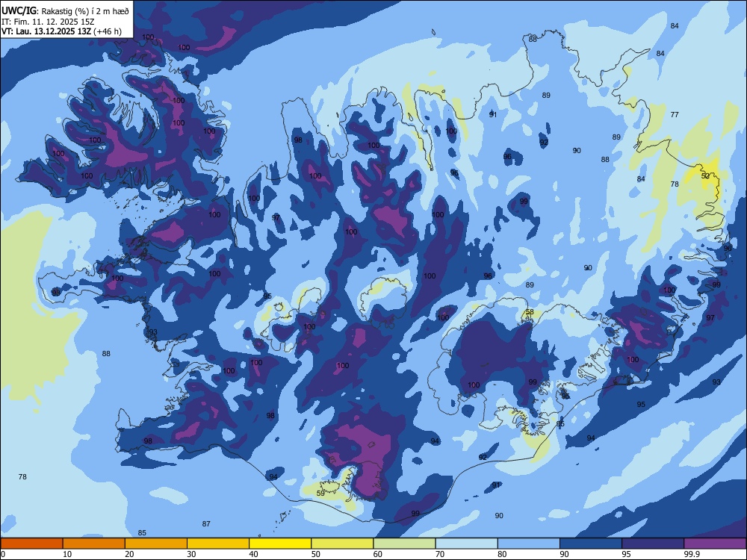
Task: Click the pale blue 70–80 legend swatch
Action: 466,544
